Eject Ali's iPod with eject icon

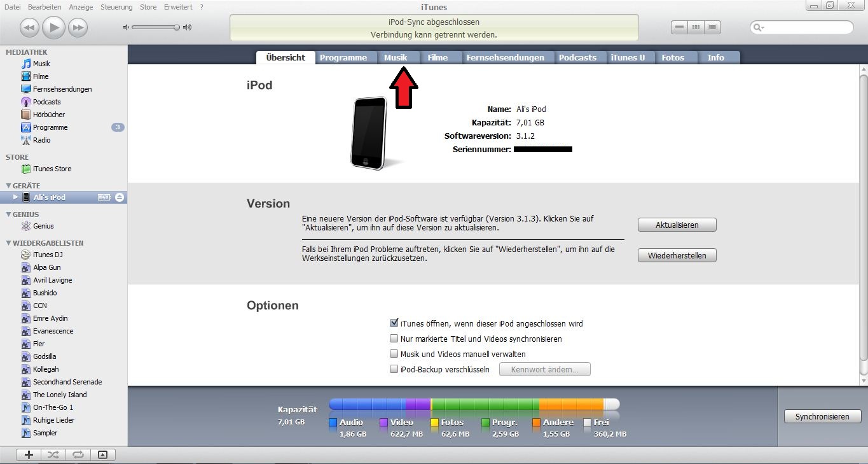pyautogui.click(x=120, y=197)
